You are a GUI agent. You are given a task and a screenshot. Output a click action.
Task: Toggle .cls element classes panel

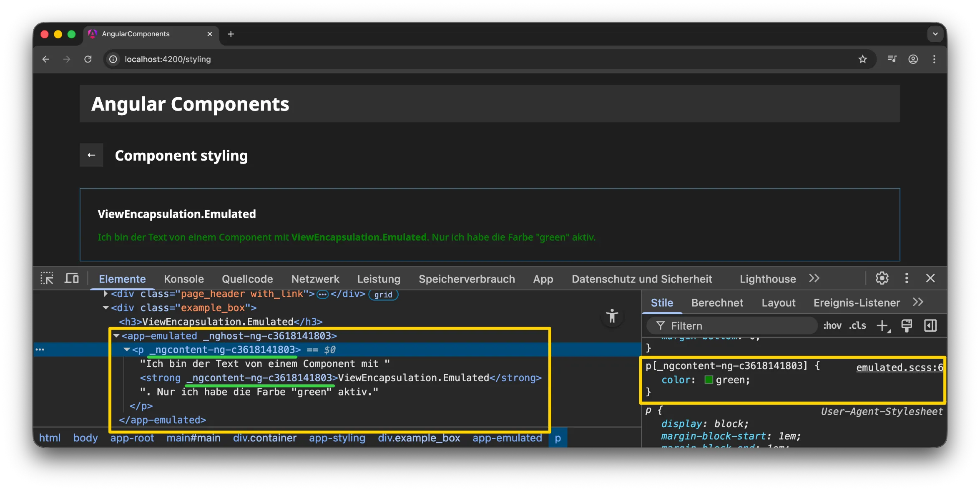pyautogui.click(x=857, y=326)
